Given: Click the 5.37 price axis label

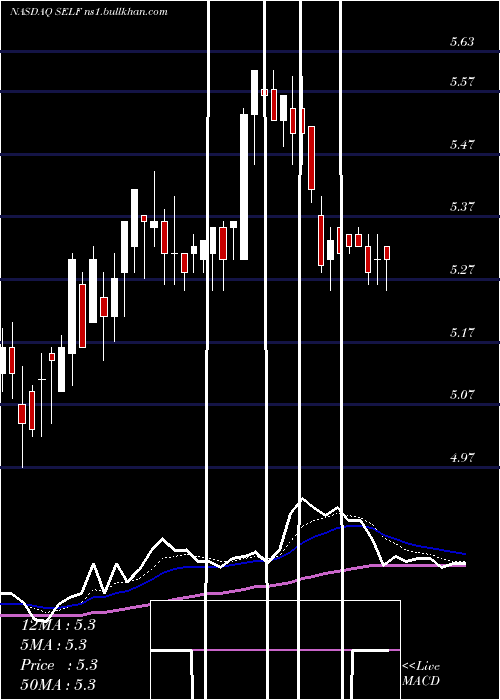Looking at the screenshot, I should pyautogui.click(x=462, y=207).
